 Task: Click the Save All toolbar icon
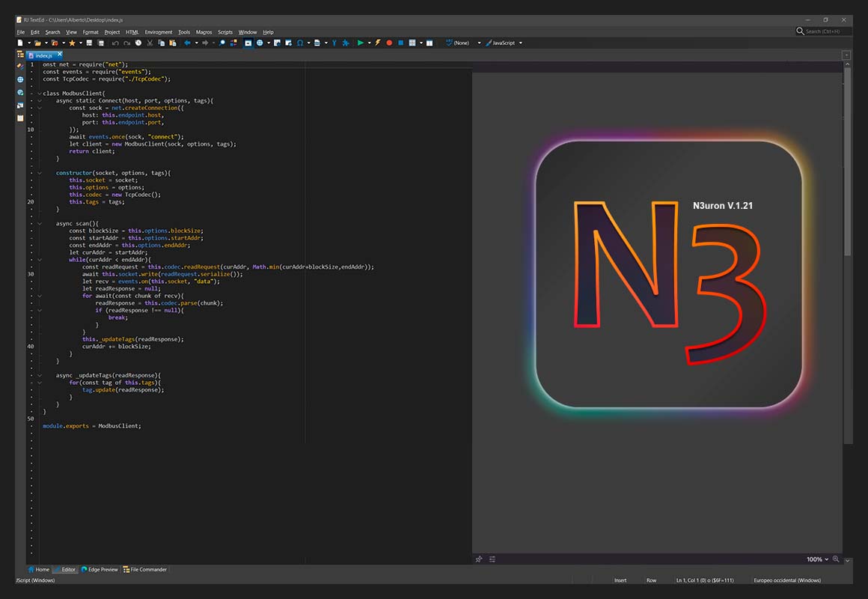coord(100,43)
